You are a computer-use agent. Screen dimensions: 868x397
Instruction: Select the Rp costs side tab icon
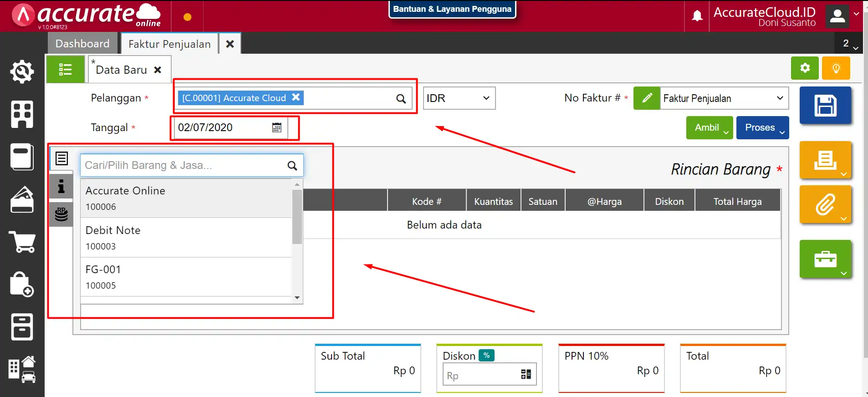click(x=61, y=214)
